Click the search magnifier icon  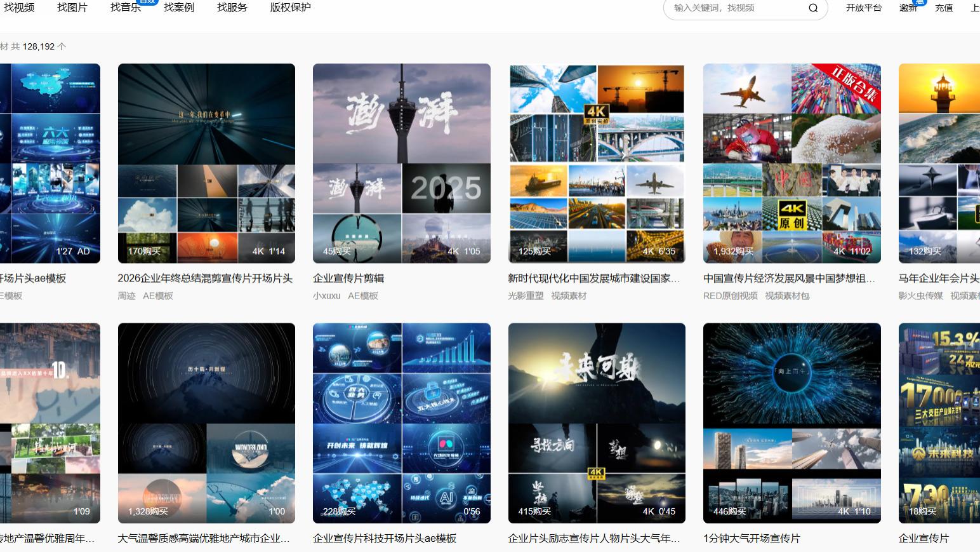click(813, 8)
